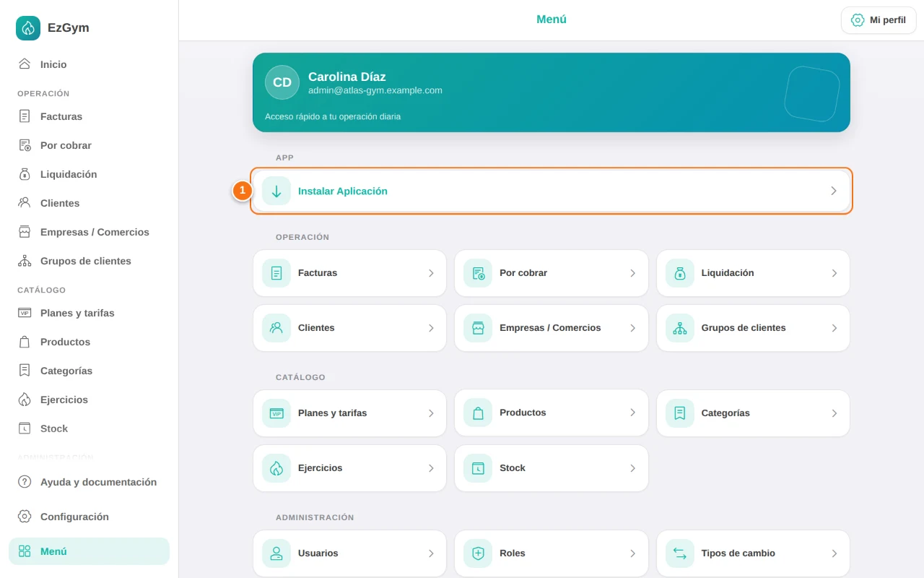Go to Clientes in the sidebar

click(x=89, y=203)
